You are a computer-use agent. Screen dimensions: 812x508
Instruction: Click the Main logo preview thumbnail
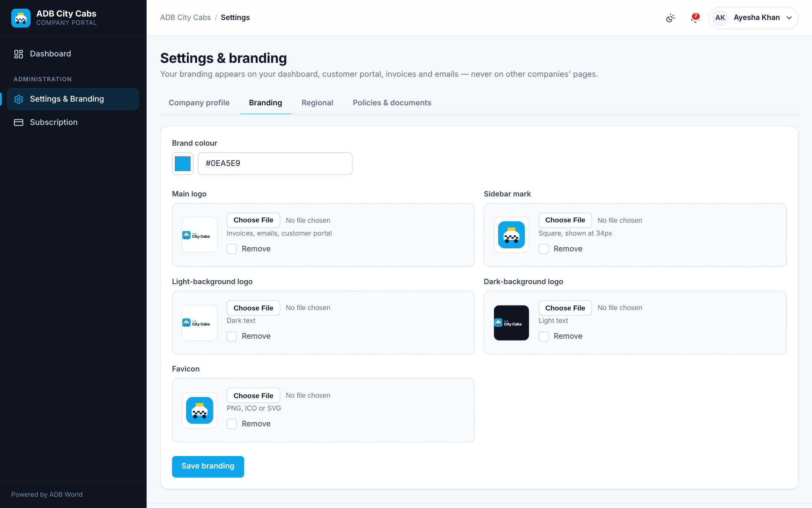[x=200, y=235]
